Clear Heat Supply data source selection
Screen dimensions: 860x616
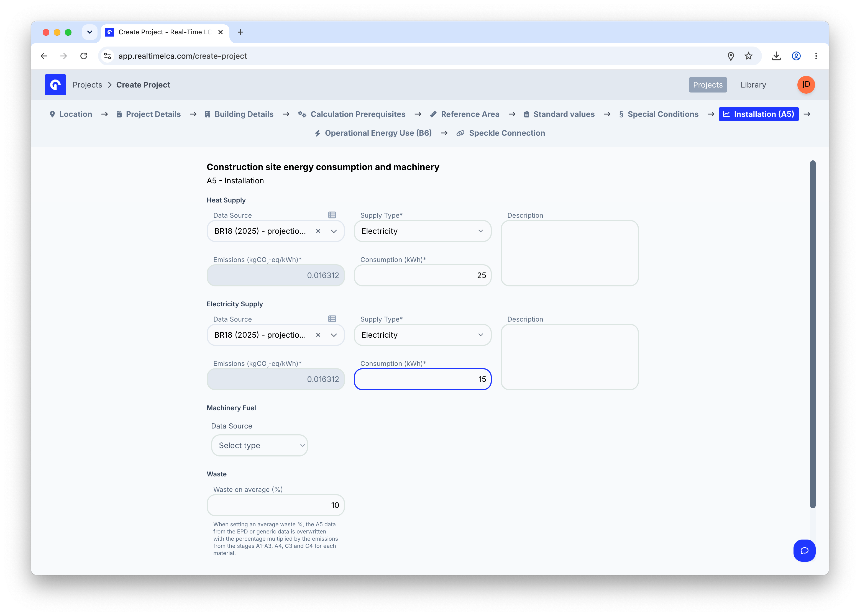pyautogui.click(x=318, y=231)
